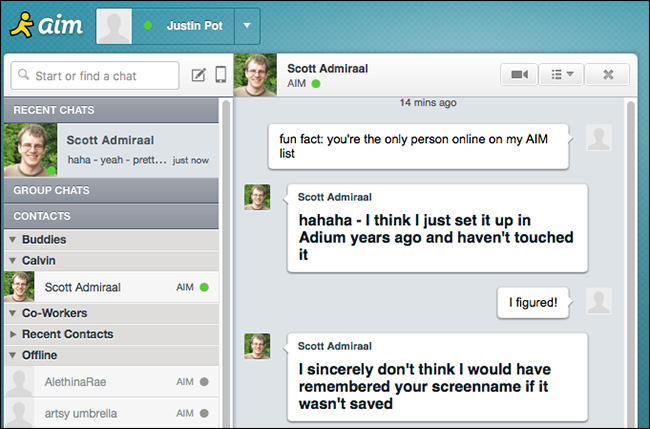The image size is (650, 429).
Task: Open the chat options list menu
Action: tap(562, 74)
